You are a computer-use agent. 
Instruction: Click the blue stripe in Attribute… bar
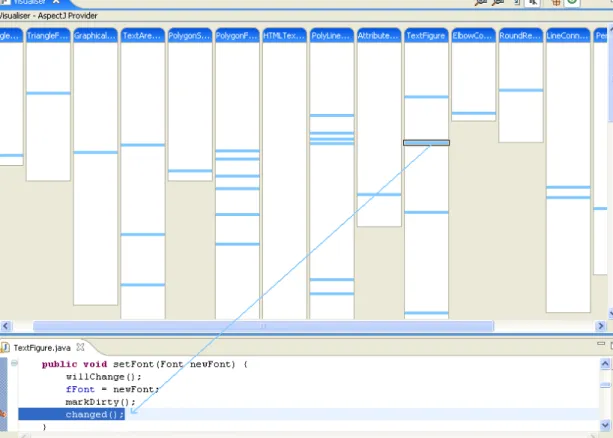[379, 194]
